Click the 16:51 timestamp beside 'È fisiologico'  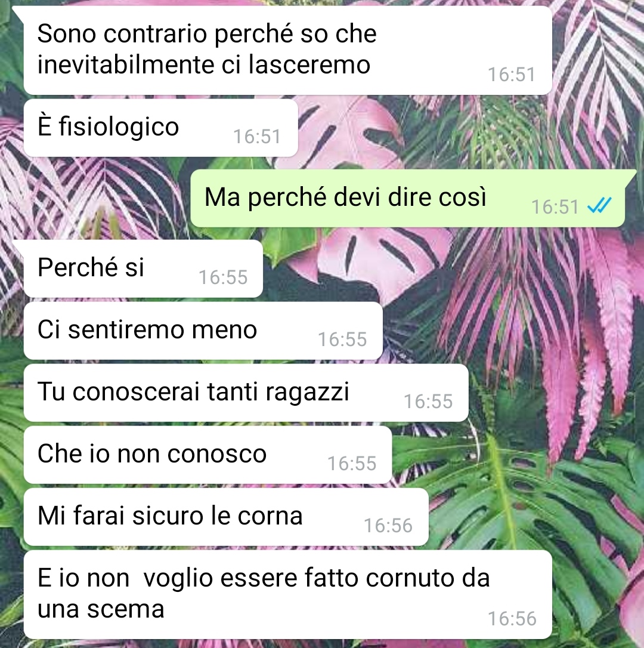[257, 137]
